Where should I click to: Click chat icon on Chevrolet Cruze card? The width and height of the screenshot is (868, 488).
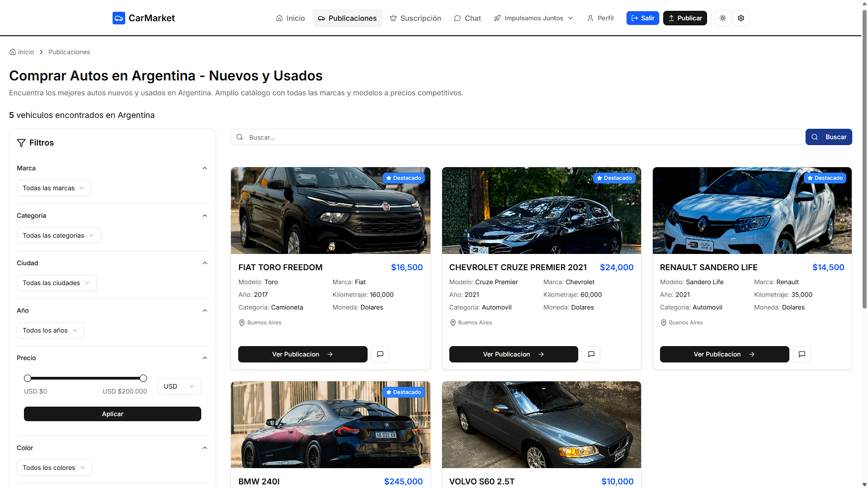pos(591,354)
